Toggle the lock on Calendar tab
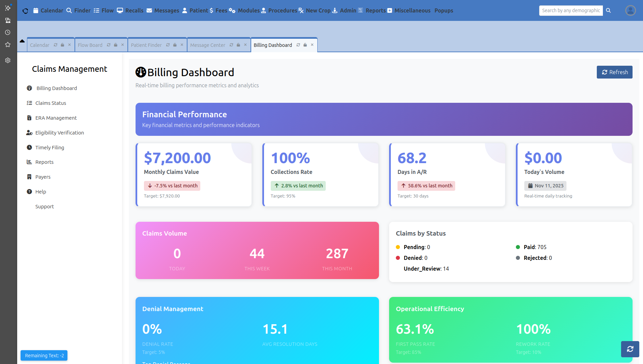Image resolution: width=643 pixels, height=364 pixels. click(x=62, y=45)
